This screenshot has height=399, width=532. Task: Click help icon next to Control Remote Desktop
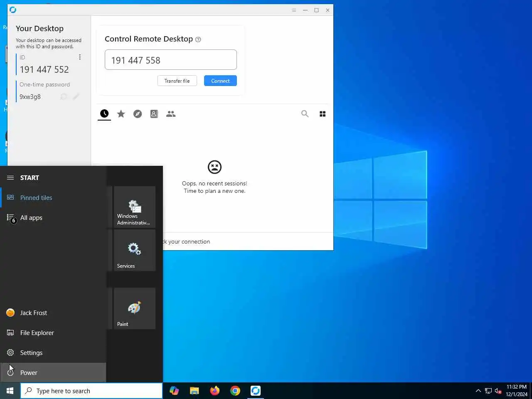click(x=198, y=39)
